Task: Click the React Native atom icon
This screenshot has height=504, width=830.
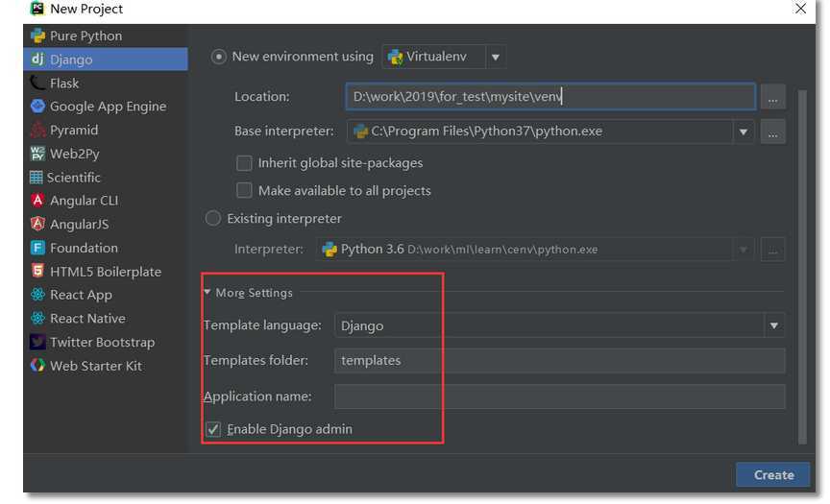Action: [x=37, y=318]
